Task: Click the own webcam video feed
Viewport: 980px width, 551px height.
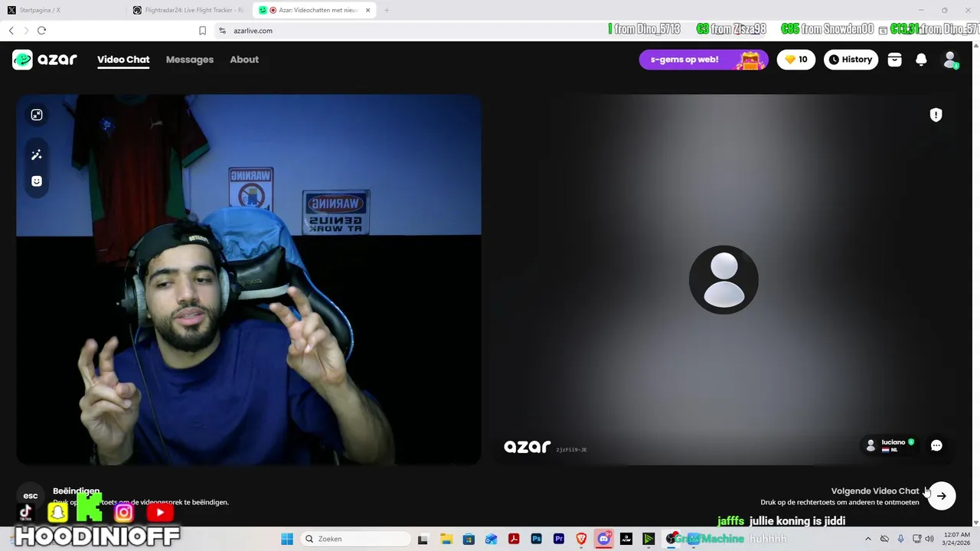Action: (x=249, y=279)
